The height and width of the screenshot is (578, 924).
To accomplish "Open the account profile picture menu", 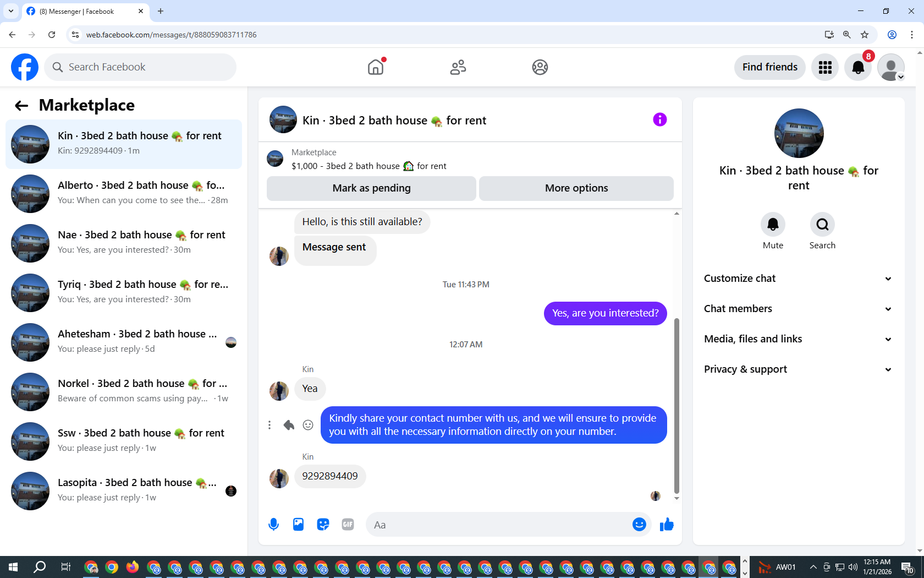I will click(x=891, y=67).
